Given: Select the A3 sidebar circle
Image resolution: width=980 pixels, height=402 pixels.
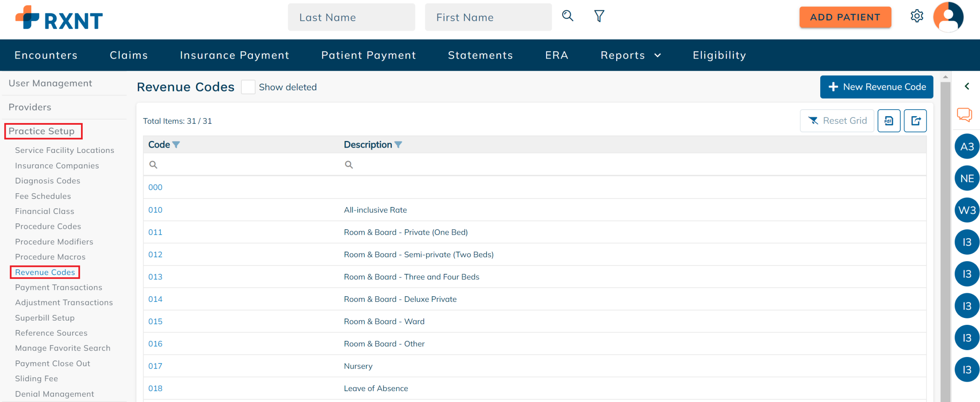Looking at the screenshot, I should click(967, 147).
